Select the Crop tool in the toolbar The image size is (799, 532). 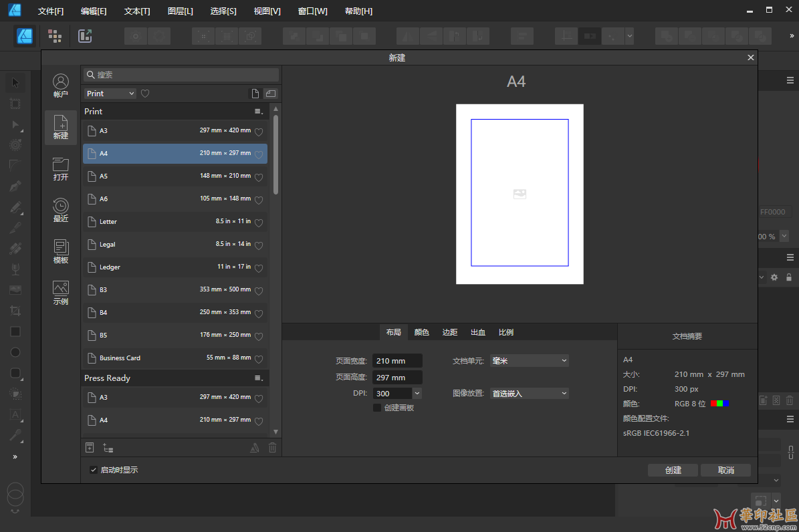point(15,311)
